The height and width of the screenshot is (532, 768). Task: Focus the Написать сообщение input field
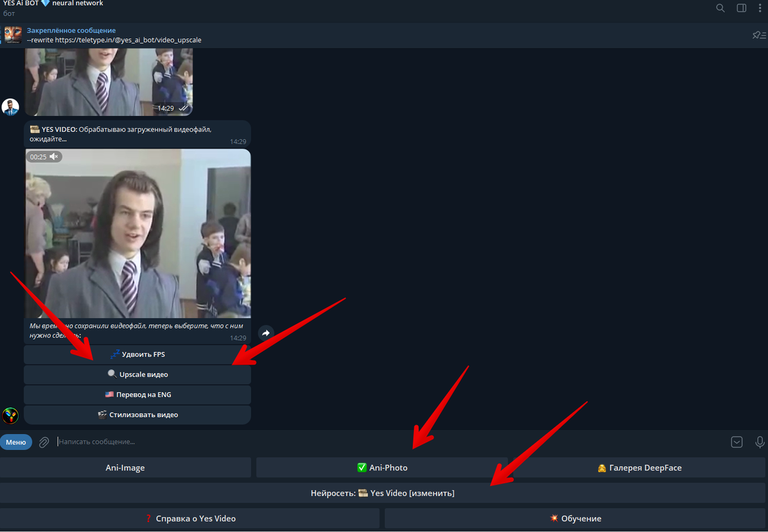pyautogui.click(x=390, y=442)
